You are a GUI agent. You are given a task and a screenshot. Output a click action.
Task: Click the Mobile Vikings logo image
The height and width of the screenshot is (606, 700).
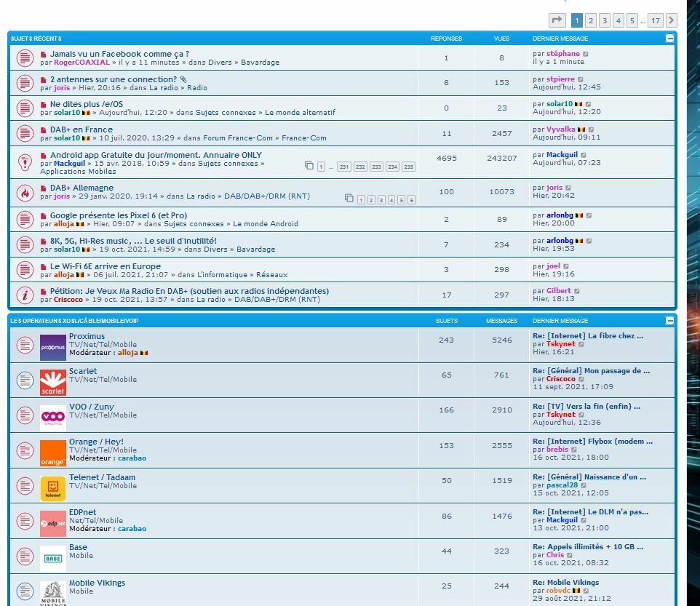tap(52, 593)
